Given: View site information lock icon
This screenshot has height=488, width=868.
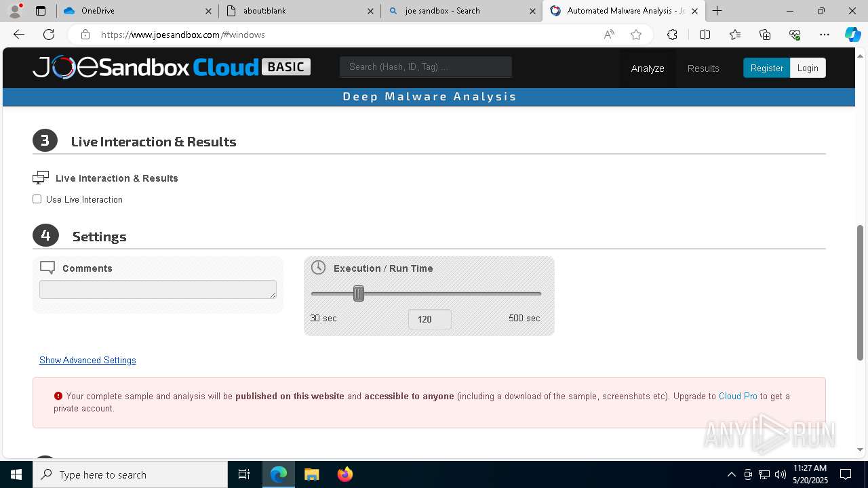Looking at the screenshot, I should (x=85, y=35).
